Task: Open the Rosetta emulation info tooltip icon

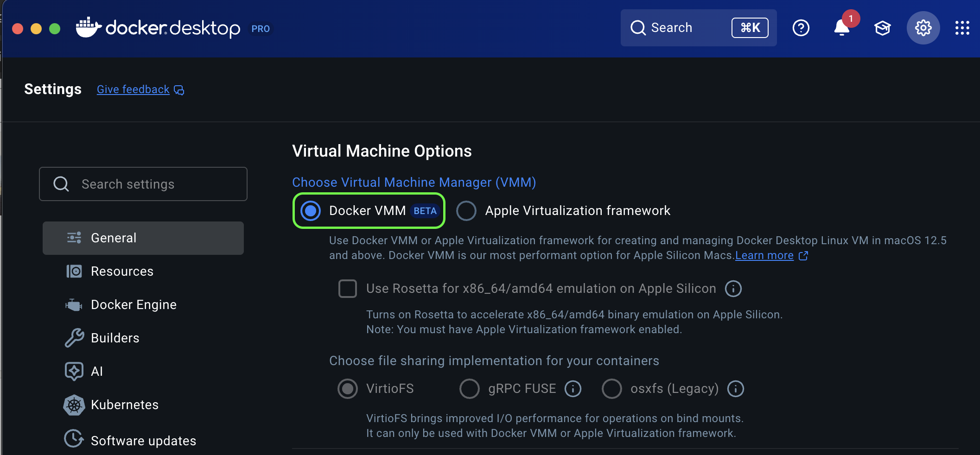Action: point(732,288)
